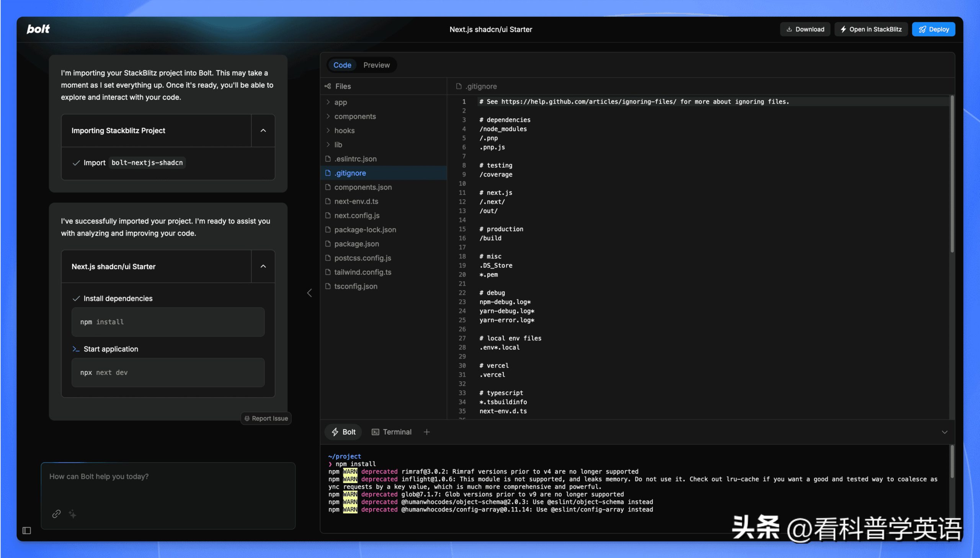Click the Download button
The image size is (980, 558).
(805, 29)
